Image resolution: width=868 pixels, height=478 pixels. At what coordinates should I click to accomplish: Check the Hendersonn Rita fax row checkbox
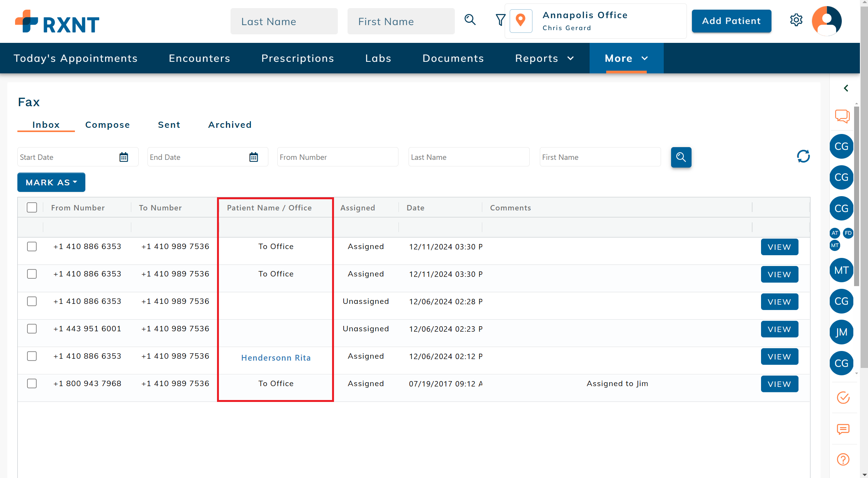click(x=32, y=356)
